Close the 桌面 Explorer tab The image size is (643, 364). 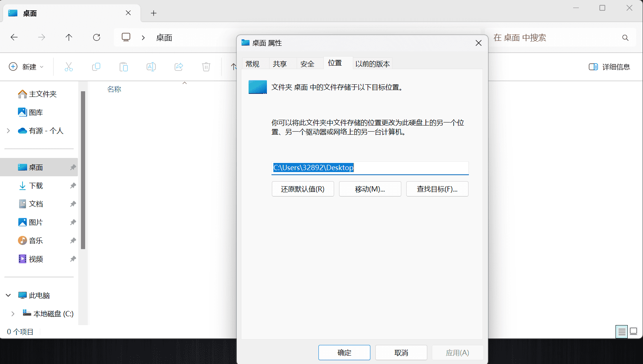(128, 13)
